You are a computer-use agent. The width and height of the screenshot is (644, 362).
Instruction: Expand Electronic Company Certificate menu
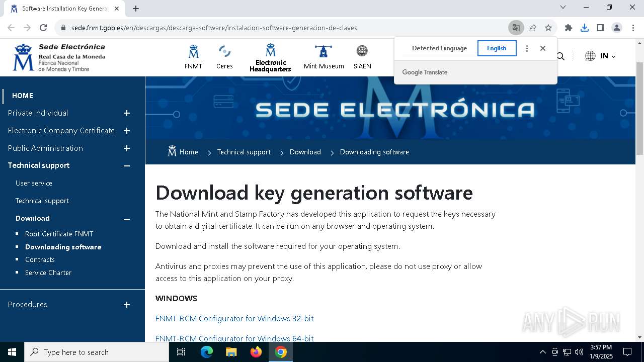coord(127,131)
